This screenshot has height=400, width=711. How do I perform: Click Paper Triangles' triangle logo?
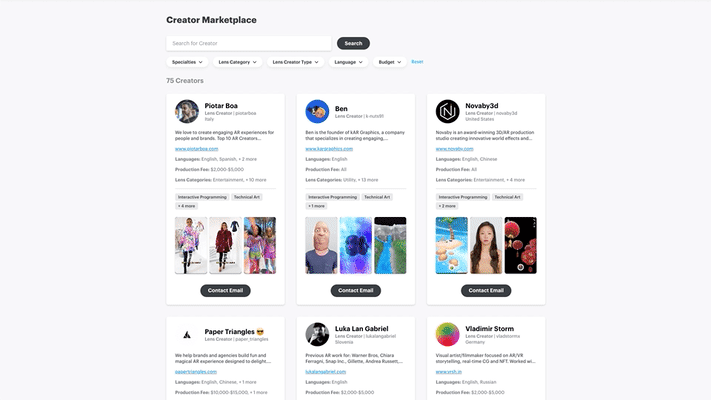187,335
